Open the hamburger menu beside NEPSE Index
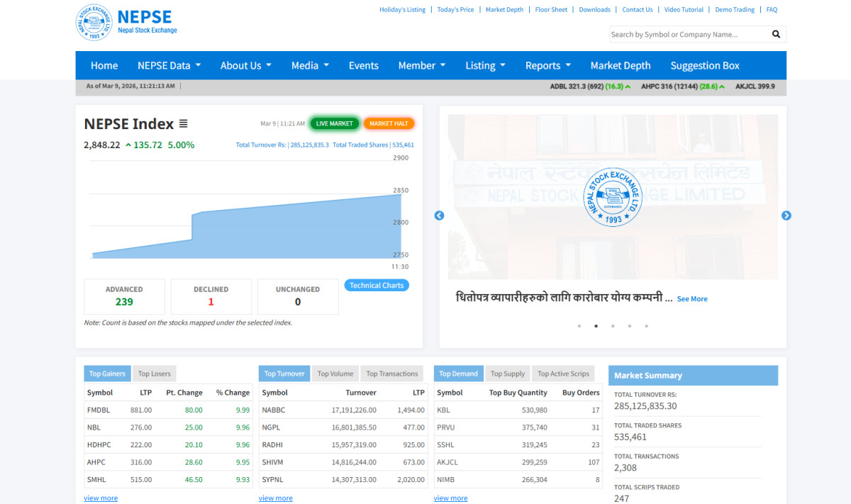851x504 pixels. pos(184,124)
